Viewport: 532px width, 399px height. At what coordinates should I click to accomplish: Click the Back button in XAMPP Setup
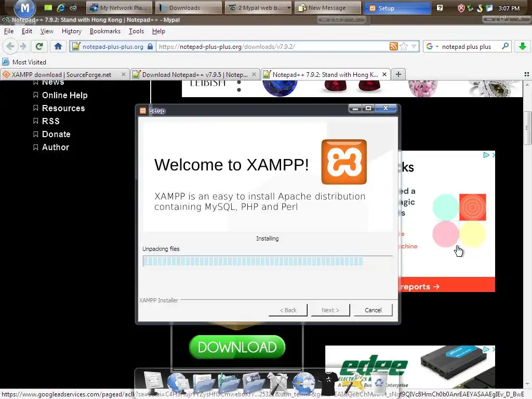pos(288,310)
